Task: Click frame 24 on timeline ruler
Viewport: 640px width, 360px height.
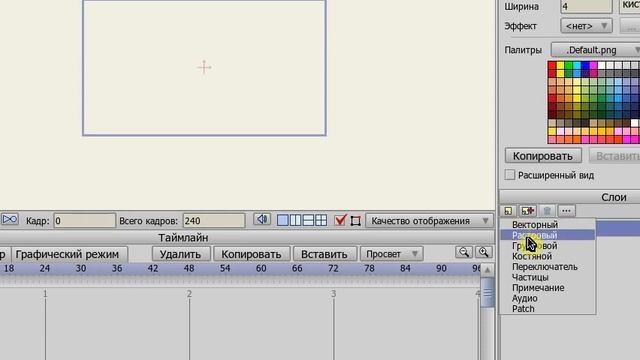Action: click(x=45, y=269)
